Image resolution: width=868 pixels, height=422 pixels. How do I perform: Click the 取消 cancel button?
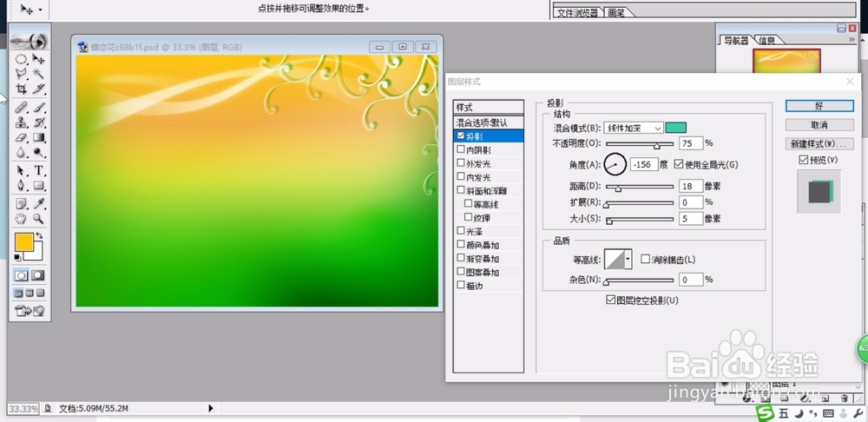(819, 125)
